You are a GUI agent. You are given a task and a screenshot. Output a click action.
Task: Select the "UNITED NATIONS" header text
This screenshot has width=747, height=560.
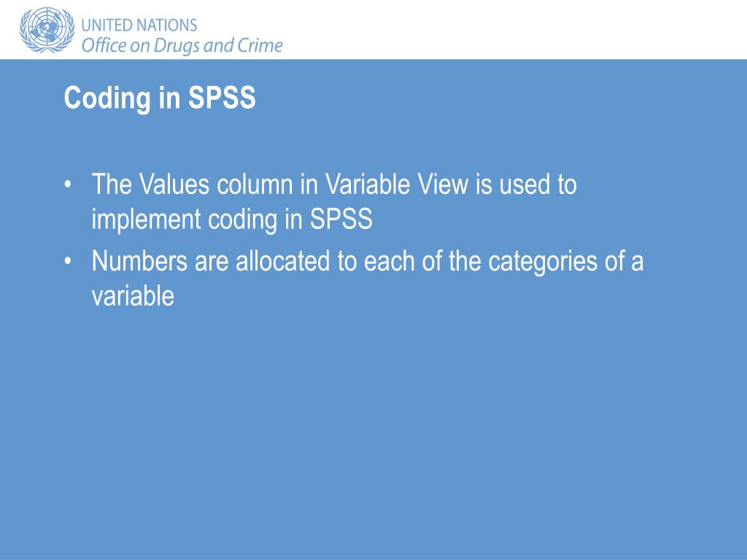tap(139, 25)
